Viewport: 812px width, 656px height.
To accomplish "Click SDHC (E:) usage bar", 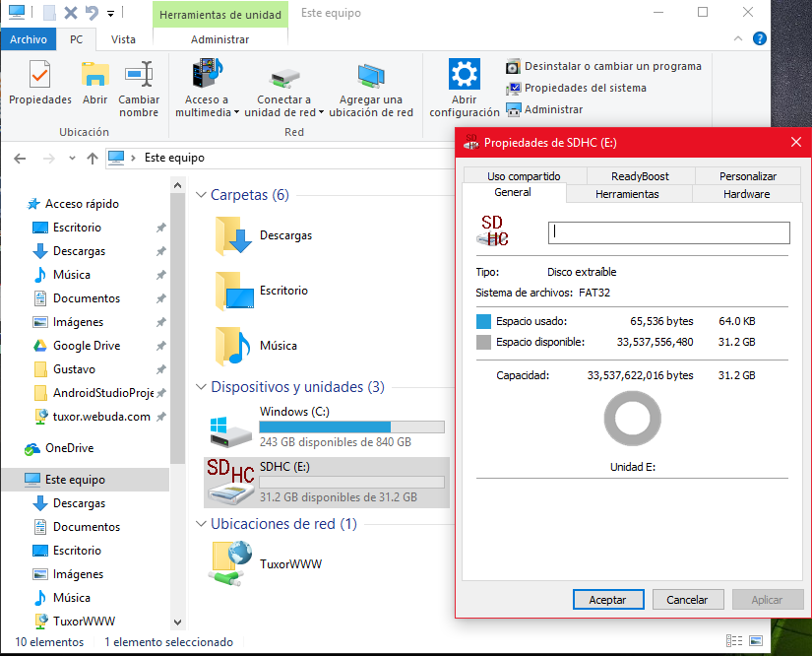I will (x=351, y=483).
